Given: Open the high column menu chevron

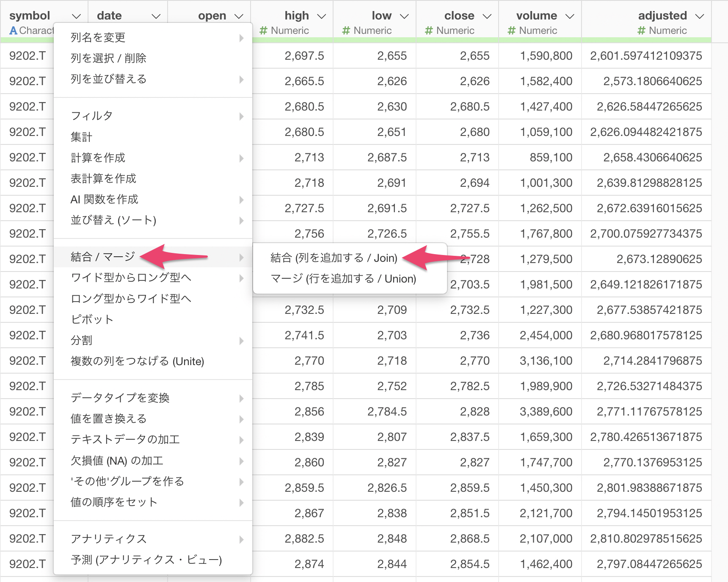Looking at the screenshot, I should tap(322, 17).
